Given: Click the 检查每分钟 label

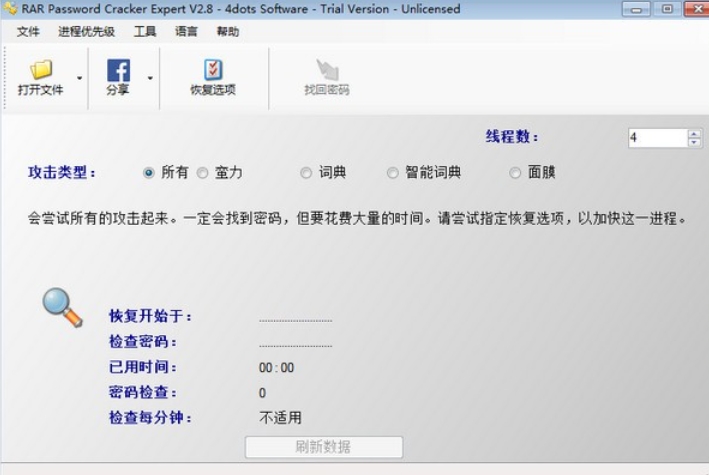Looking at the screenshot, I should coord(150,418).
